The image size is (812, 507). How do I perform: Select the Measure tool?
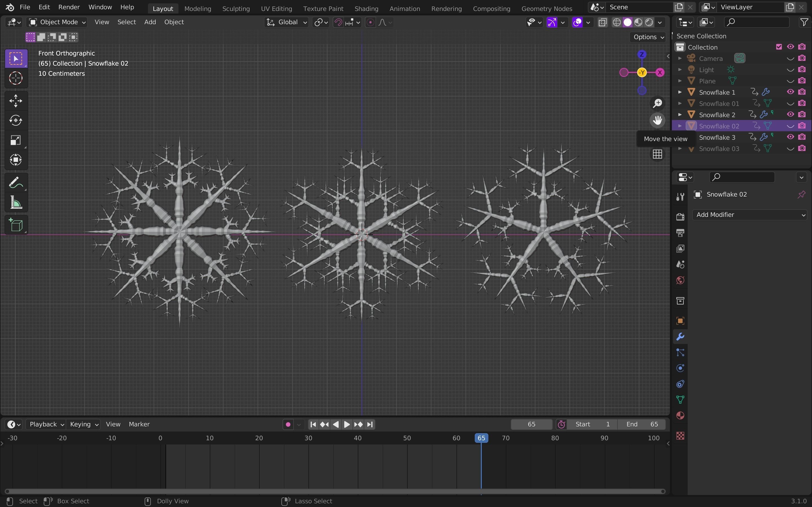[x=16, y=202]
